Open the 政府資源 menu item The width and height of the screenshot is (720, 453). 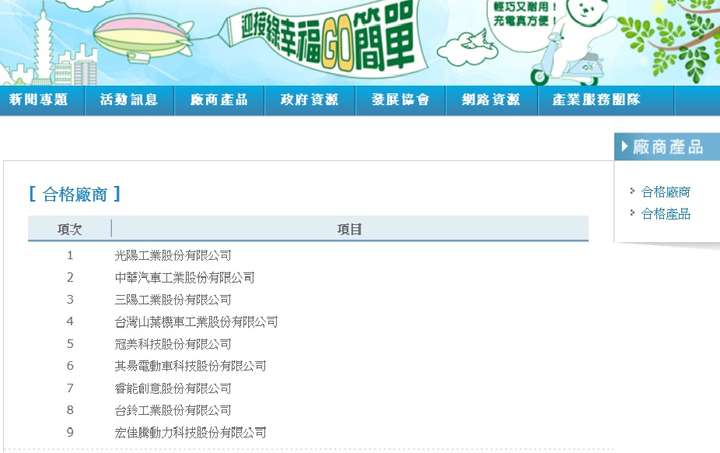coord(309,100)
